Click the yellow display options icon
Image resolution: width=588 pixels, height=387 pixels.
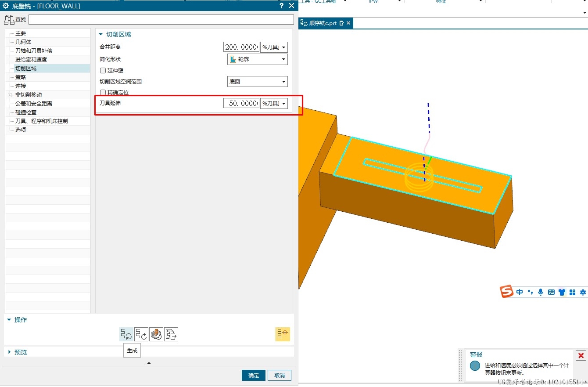[x=283, y=334]
